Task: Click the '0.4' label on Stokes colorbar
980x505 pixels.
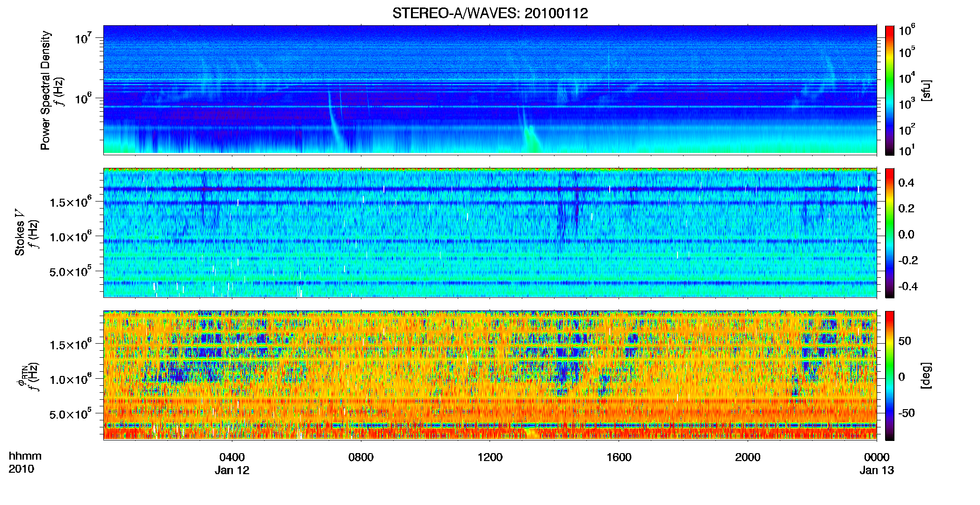Action: click(906, 183)
